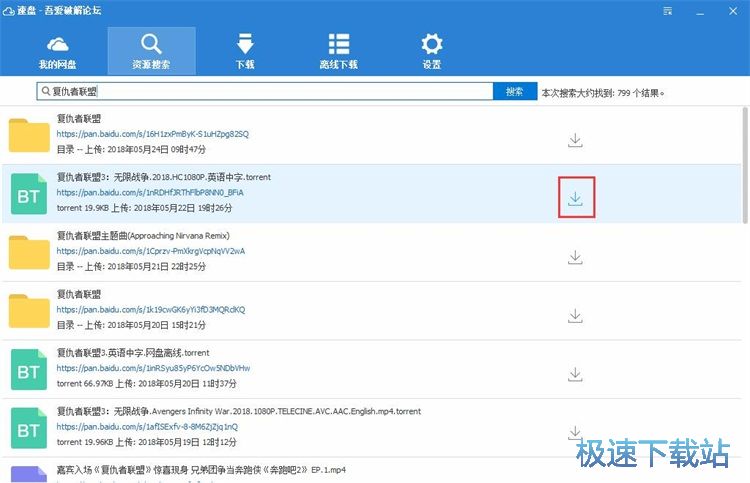Screen dimensions: 750x483
Task: Open the 下载 tab
Action: tap(245, 51)
